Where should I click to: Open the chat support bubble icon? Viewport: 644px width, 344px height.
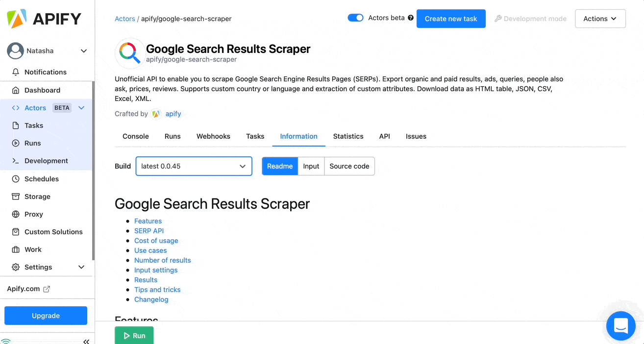click(621, 325)
